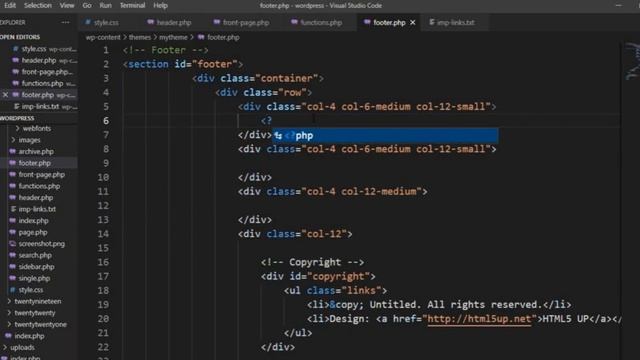Click the PHP file icon beside archive.php
Screen dimensions: 640x360
pos(12,151)
